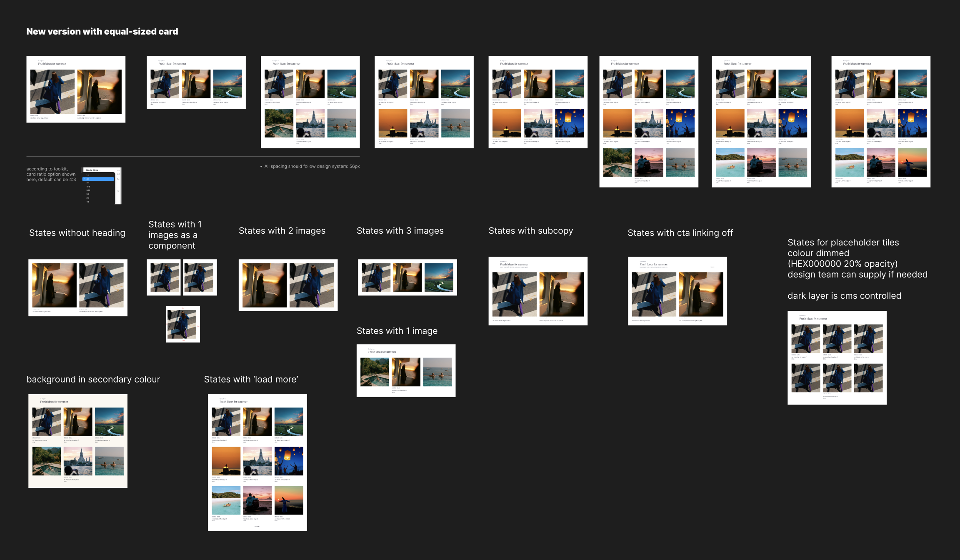
Task: Select the frame with beige secondary background
Action: pyautogui.click(x=78, y=441)
